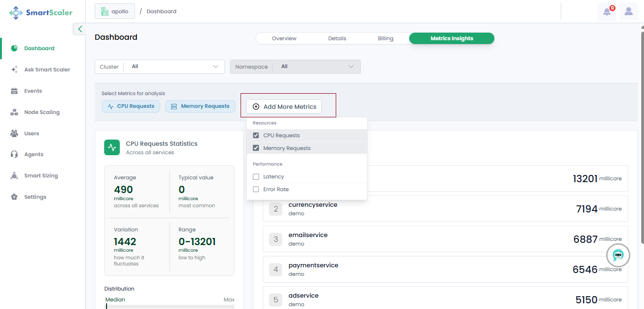Enable the Error Rate checkbox
644x309 pixels.
(x=256, y=189)
